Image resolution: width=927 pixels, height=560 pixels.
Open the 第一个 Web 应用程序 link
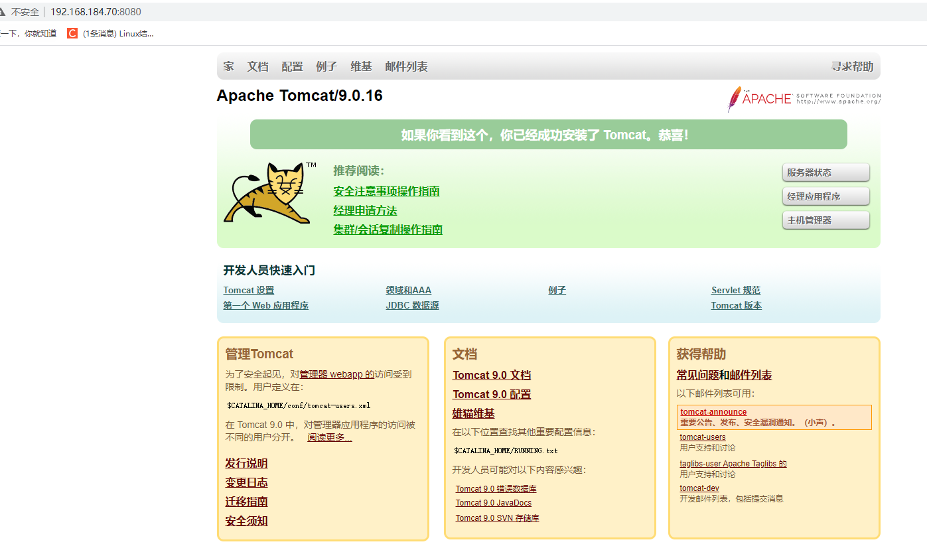point(266,305)
